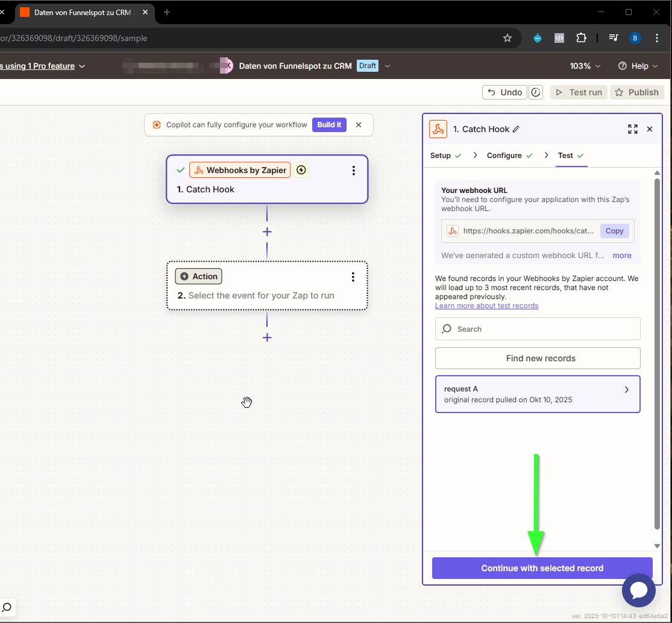Click the records Search field
The width and height of the screenshot is (672, 623).
pos(538,329)
